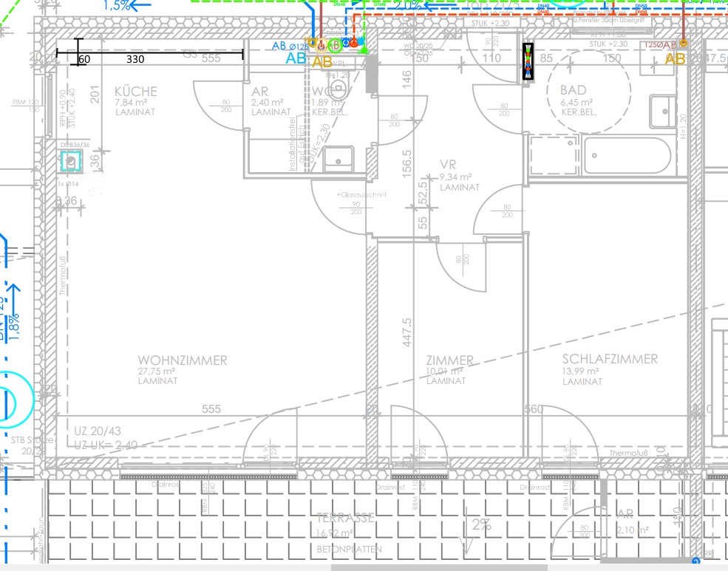728x571 pixels.
Task: Select the KÜCHE room label
Action: (136, 92)
